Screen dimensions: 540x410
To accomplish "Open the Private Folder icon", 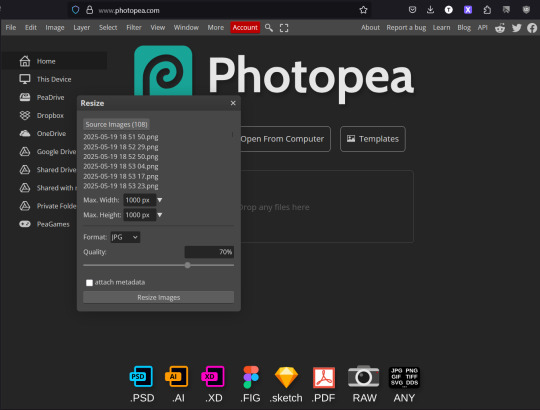I will point(25,206).
